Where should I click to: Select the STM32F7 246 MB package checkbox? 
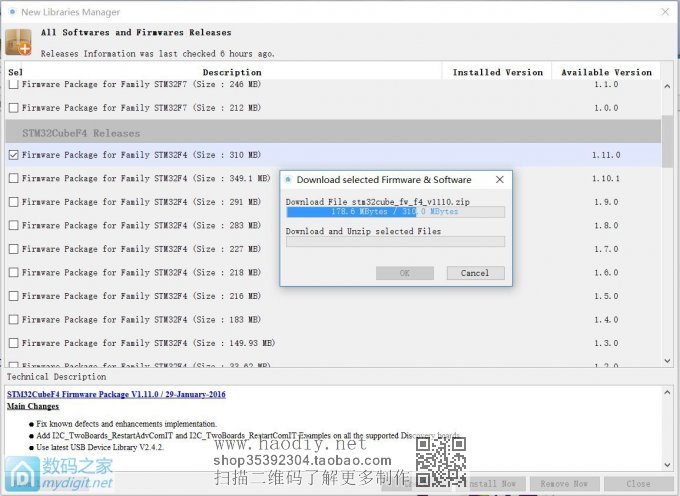[x=13, y=84]
